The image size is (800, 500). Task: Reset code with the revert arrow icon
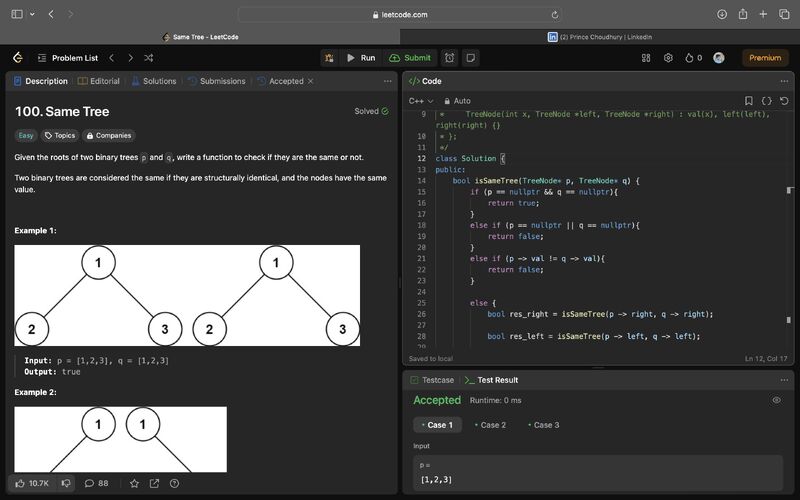coord(784,101)
